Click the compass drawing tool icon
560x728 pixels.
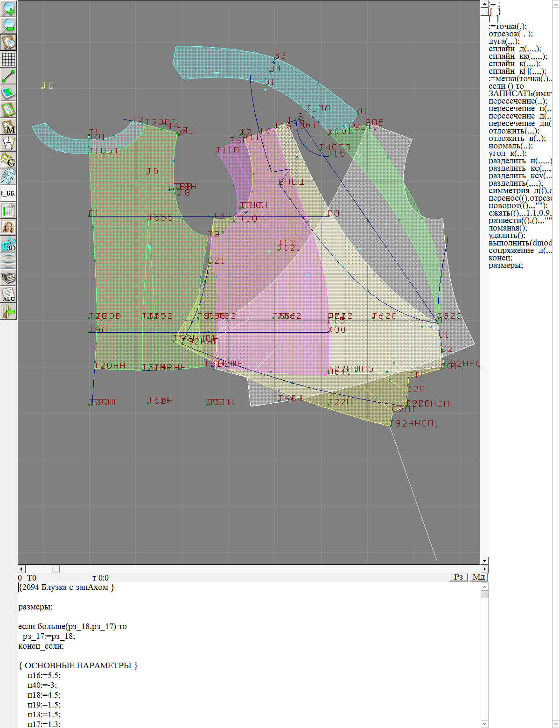9,143
